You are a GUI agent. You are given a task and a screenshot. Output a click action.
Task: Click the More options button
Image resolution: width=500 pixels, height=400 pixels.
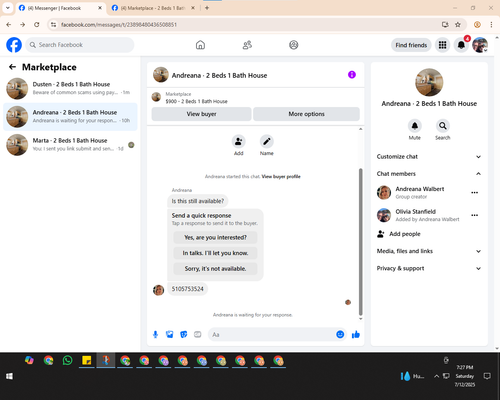(x=306, y=114)
